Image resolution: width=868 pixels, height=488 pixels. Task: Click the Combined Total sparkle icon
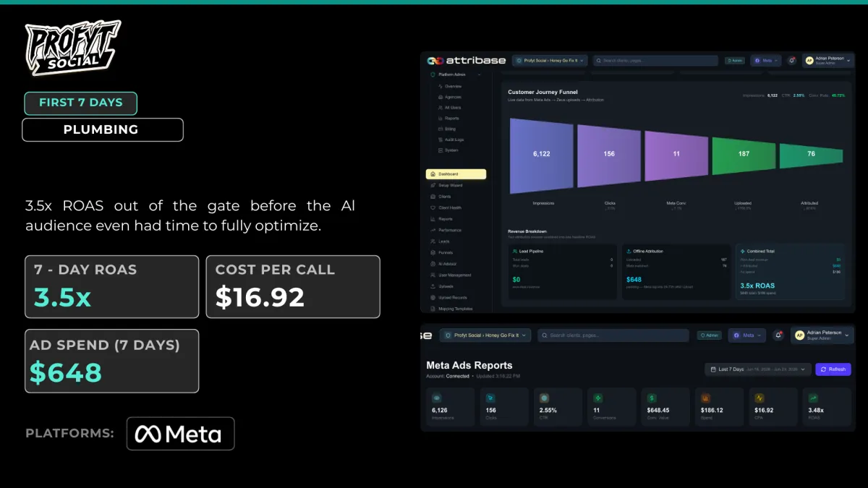pos(743,251)
